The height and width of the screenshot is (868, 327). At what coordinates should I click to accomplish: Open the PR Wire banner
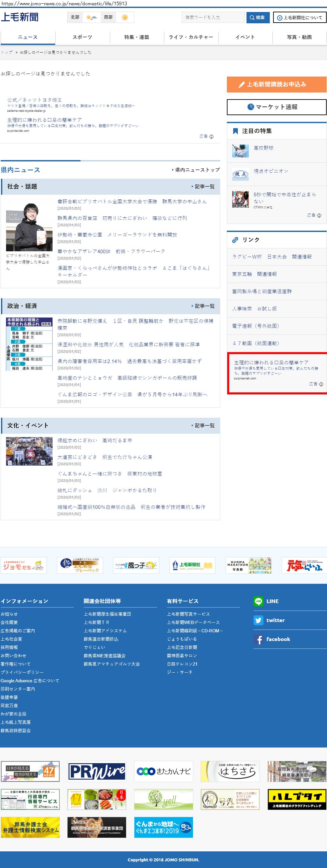pos(97,771)
